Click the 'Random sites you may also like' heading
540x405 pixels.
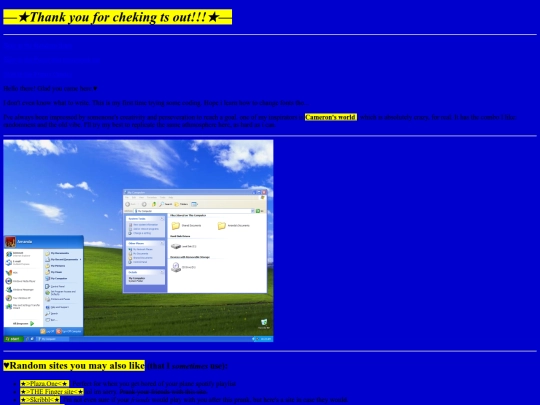74,365
